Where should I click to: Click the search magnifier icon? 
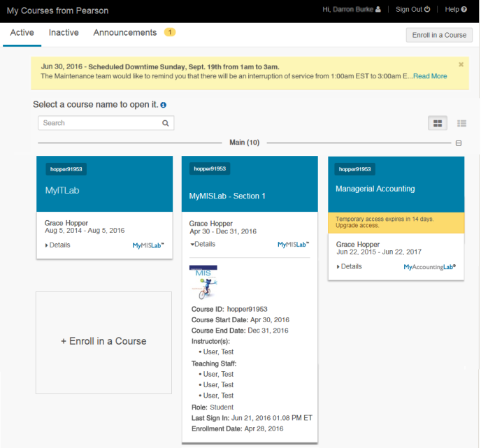click(166, 123)
